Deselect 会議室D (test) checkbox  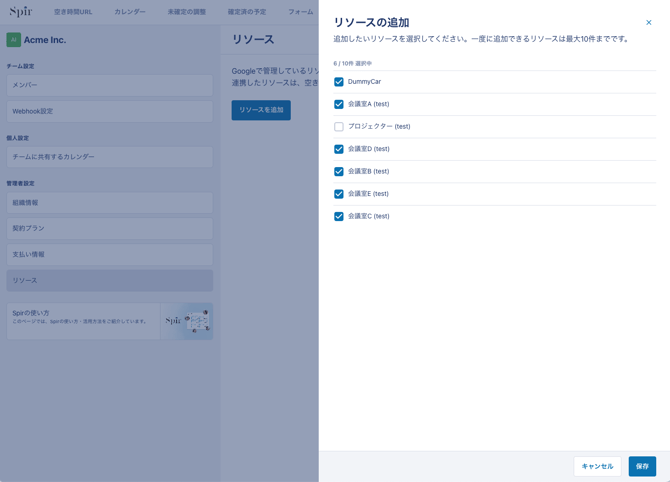tap(339, 149)
